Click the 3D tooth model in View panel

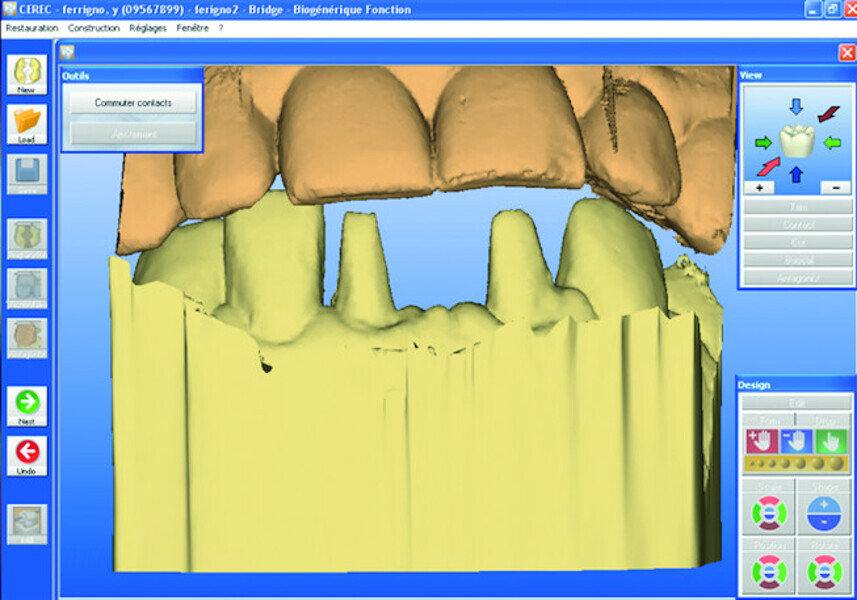coord(796,141)
